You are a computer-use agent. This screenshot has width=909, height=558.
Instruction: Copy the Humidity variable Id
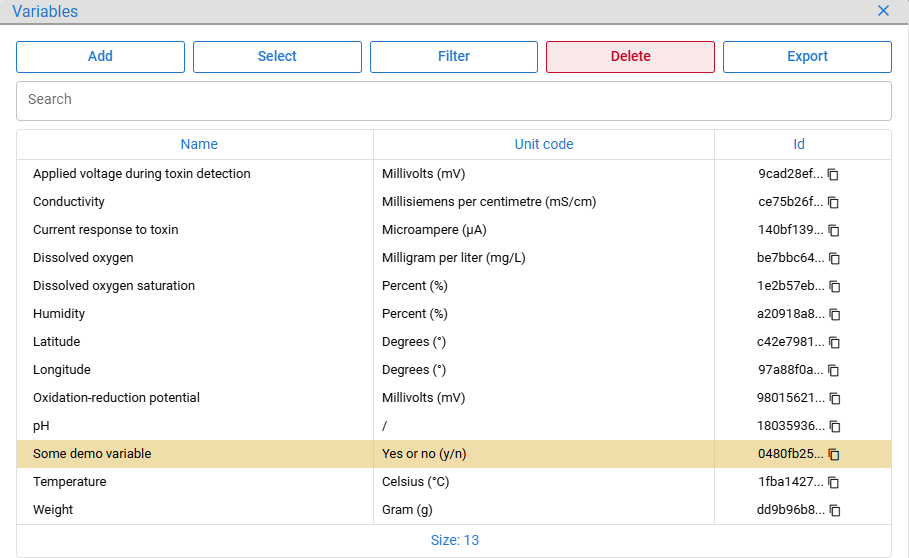(x=834, y=314)
